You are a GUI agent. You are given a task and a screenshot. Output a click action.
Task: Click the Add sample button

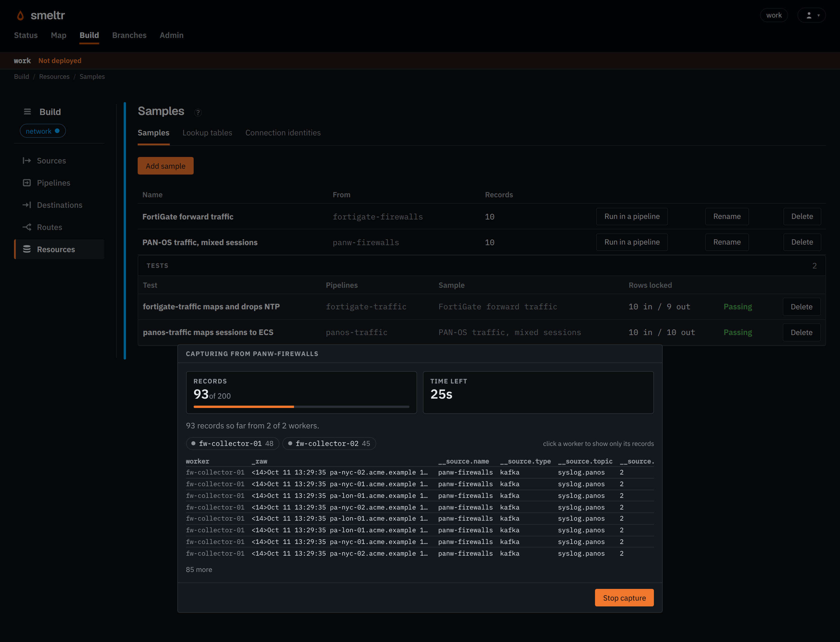165,166
